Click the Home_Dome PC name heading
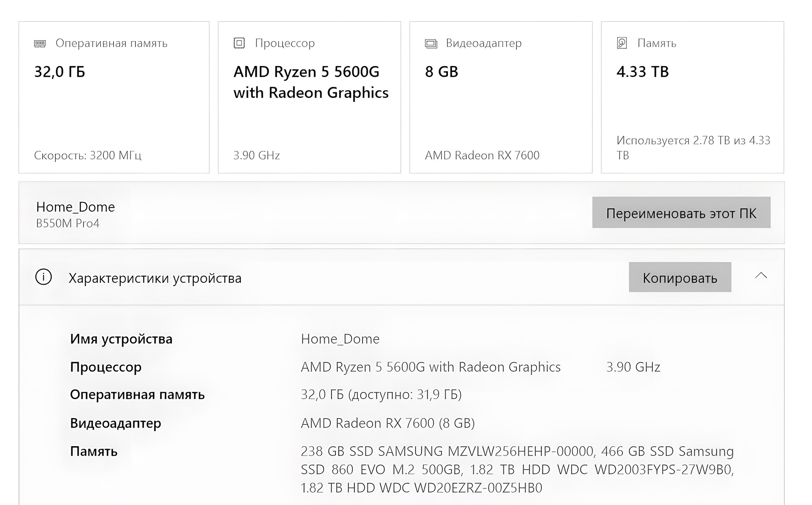Screen dimensions: 812x505 75,207
